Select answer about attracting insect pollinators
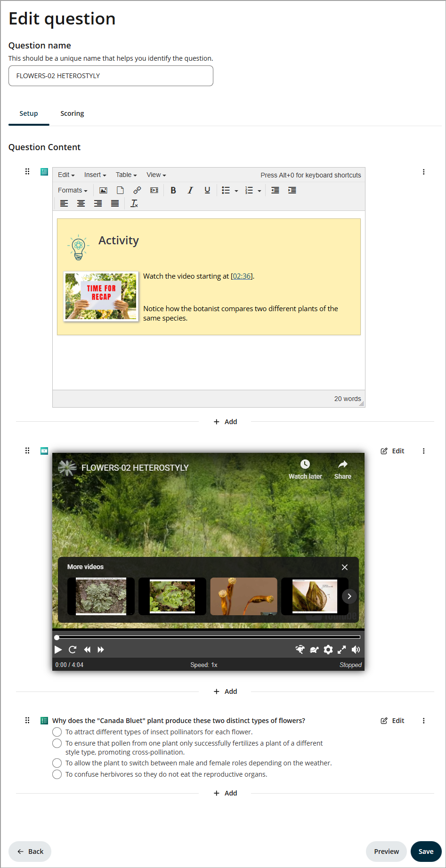Image resolution: width=446 pixels, height=868 pixels. 57,732
